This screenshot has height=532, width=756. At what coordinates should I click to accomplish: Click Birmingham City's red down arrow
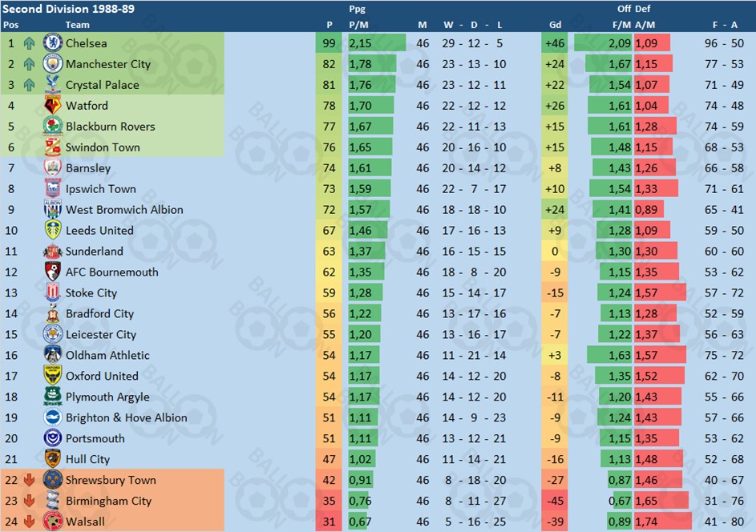tap(29, 501)
